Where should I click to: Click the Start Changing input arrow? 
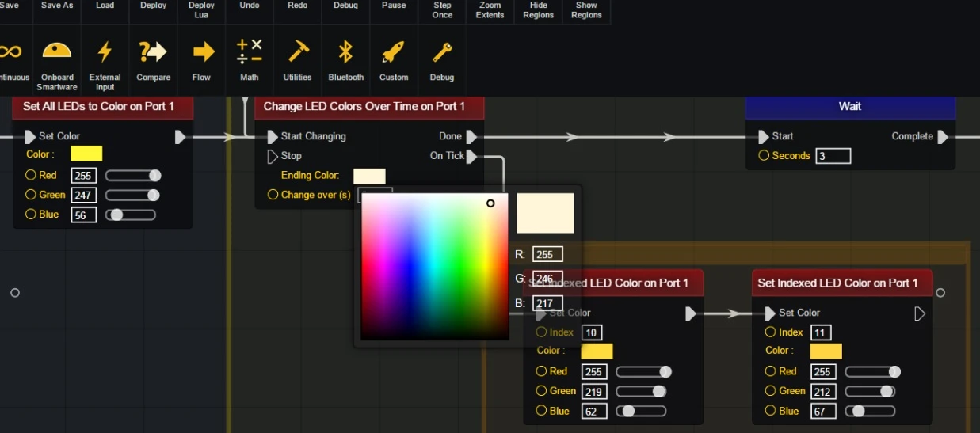coord(273,136)
